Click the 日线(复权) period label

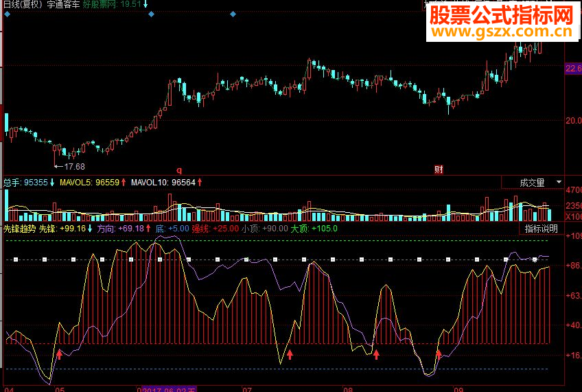click(23, 4)
